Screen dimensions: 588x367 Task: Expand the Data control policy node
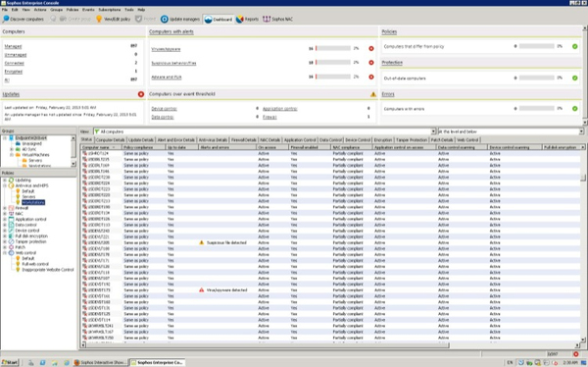pos(5,225)
